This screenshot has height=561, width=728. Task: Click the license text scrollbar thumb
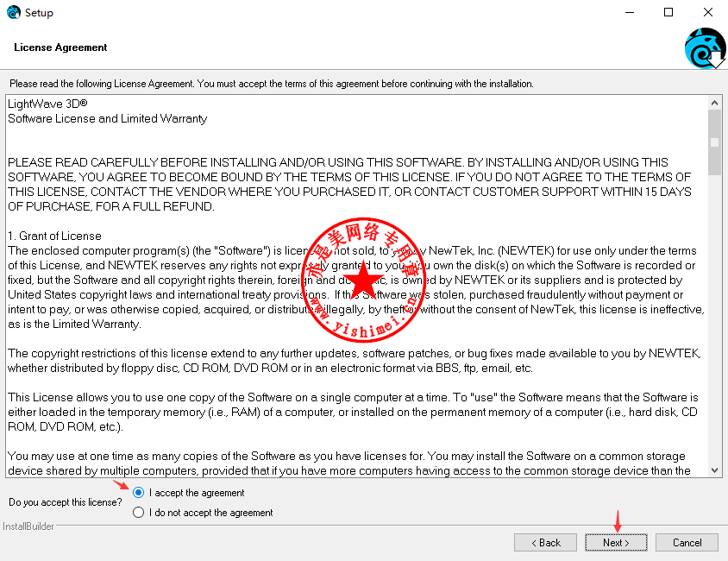[714, 142]
